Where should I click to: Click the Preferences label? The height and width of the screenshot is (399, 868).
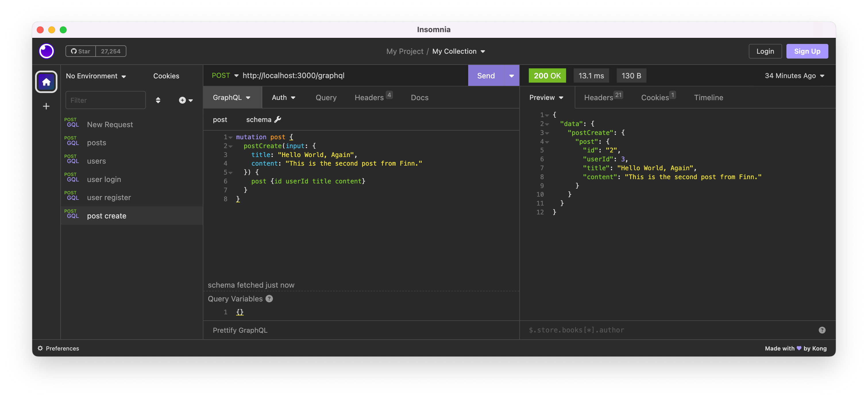click(x=62, y=348)
